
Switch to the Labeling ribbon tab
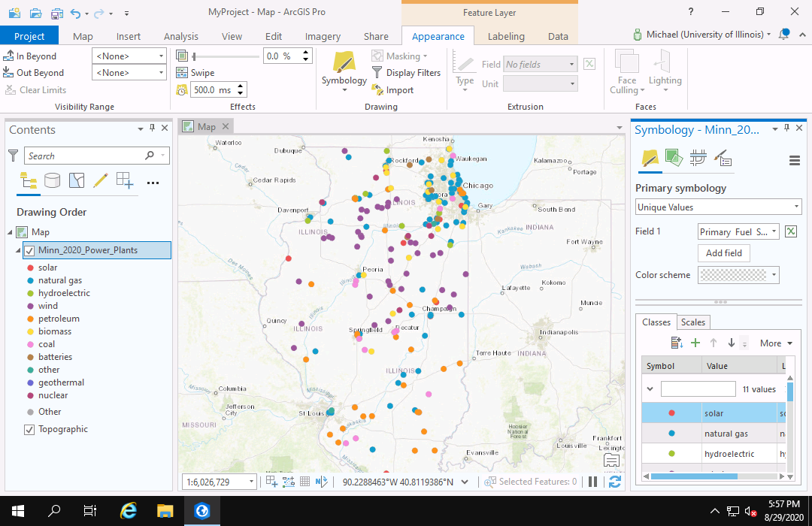click(x=505, y=36)
